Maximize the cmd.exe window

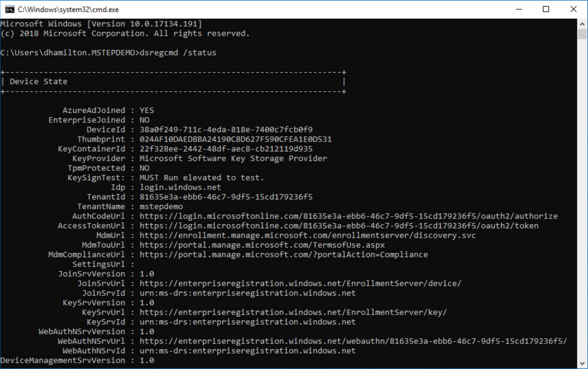click(546, 9)
